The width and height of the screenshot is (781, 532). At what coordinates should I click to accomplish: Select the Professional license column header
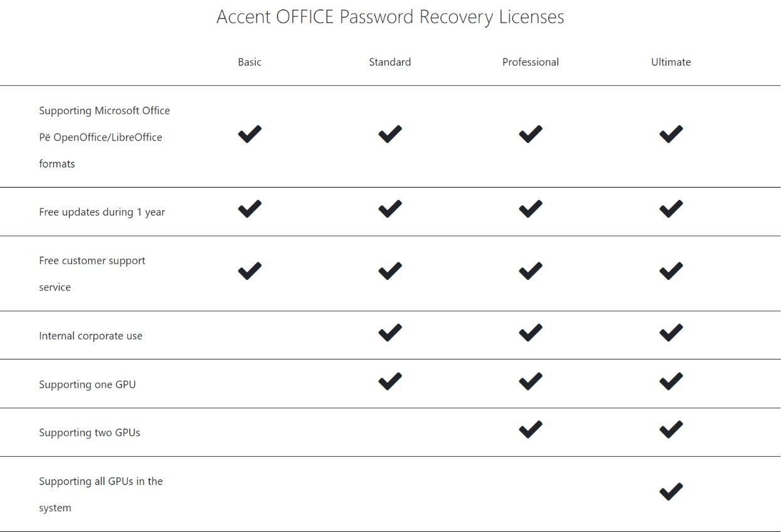tap(531, 62)
